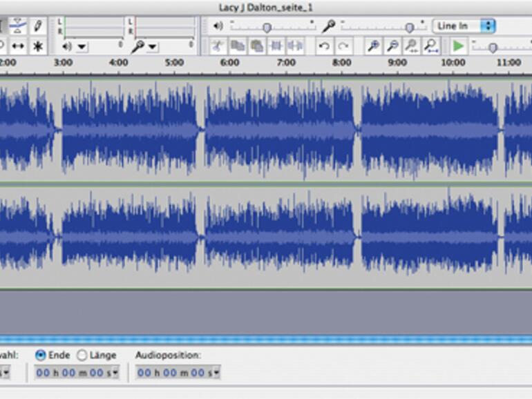Select the Multi-tool asterisk icon
The height and width of the screenshot is (399, 532).
pyautogui.click(x=37, y=46)
